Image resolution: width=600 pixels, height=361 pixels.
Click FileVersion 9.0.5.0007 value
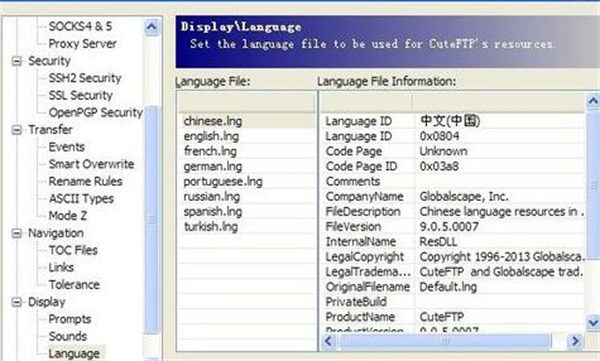[x=449, y=227]
